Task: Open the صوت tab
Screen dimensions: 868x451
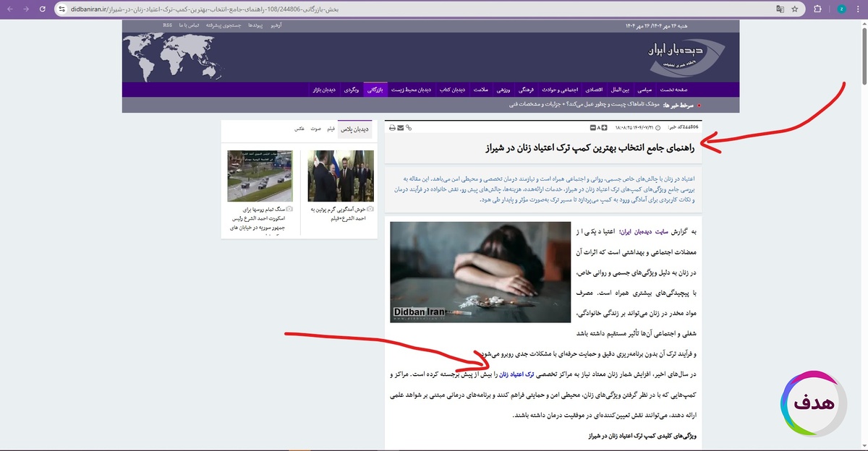Action: (x=316, y=129)
